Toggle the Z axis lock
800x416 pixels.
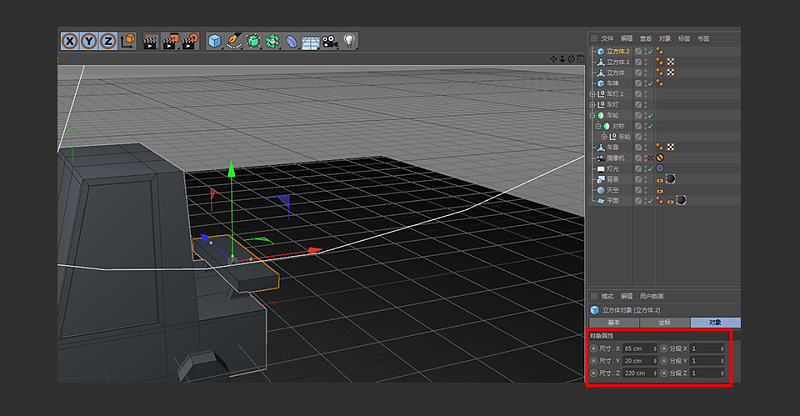click(x=108, y=41)
